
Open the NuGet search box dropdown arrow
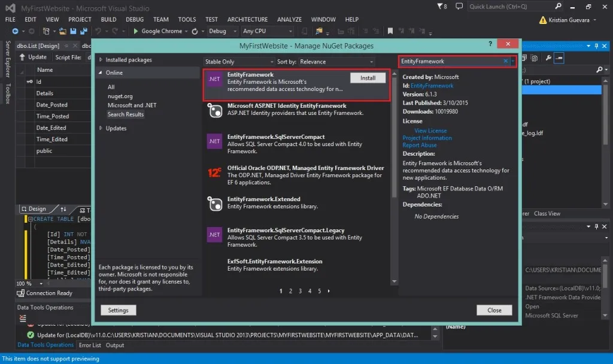(x=512, y=61)
